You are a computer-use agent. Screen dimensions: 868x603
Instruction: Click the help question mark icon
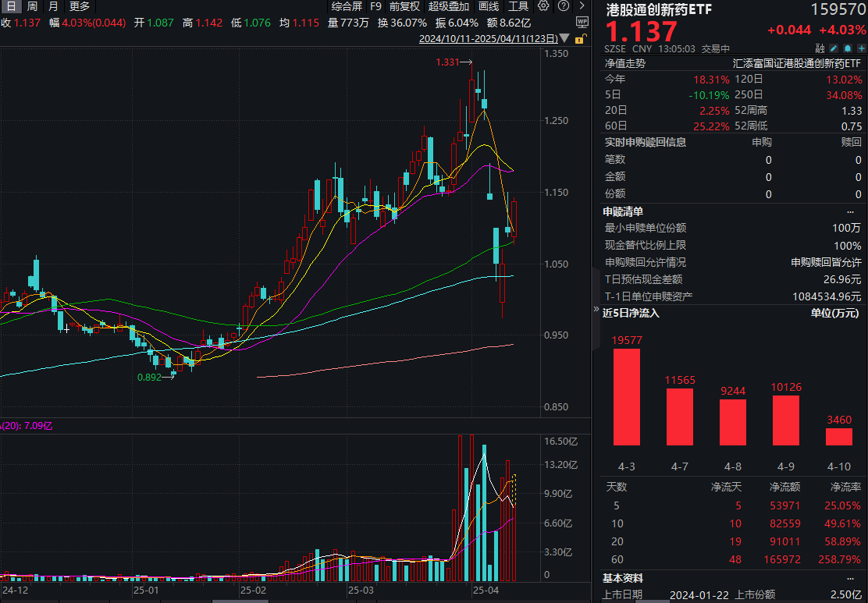(564, 6)
